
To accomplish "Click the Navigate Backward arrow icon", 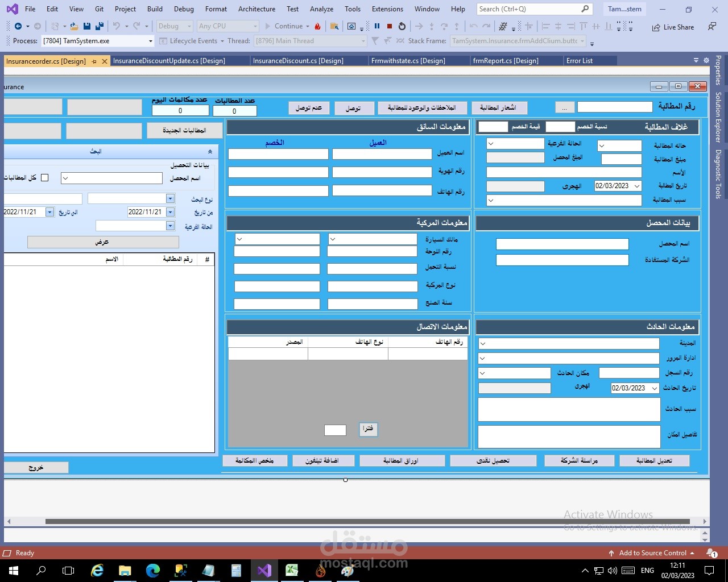I will (18, 26).
